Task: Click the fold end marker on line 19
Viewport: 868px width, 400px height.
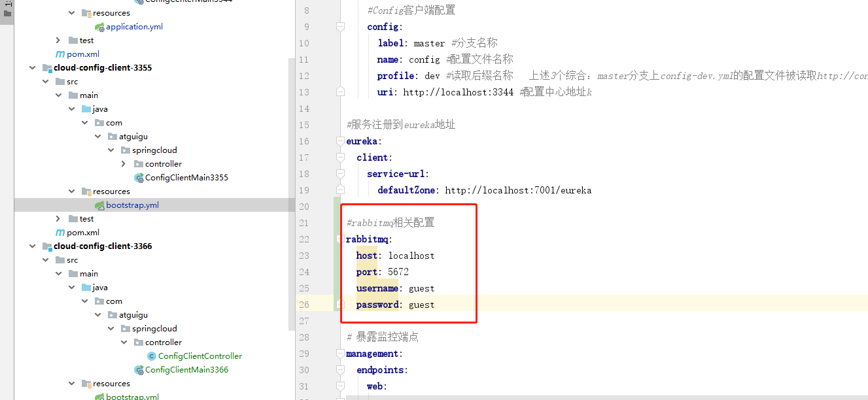Action: (339, 190)
